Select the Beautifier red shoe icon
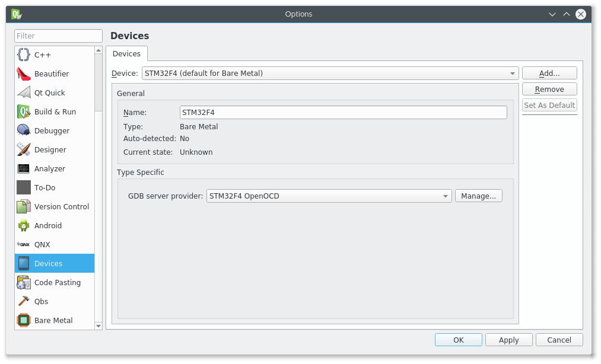601x364 pixels. (x=23, y=74)
